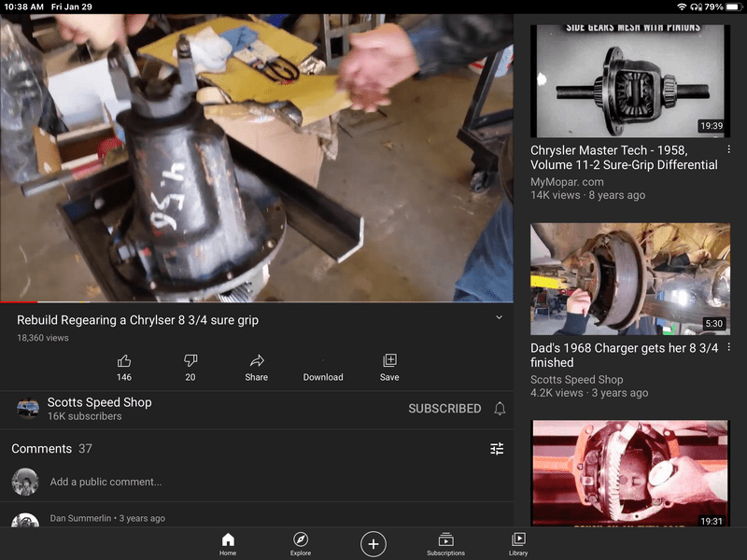
Task: Download the video for offline viewing
Action: [323, 367]
